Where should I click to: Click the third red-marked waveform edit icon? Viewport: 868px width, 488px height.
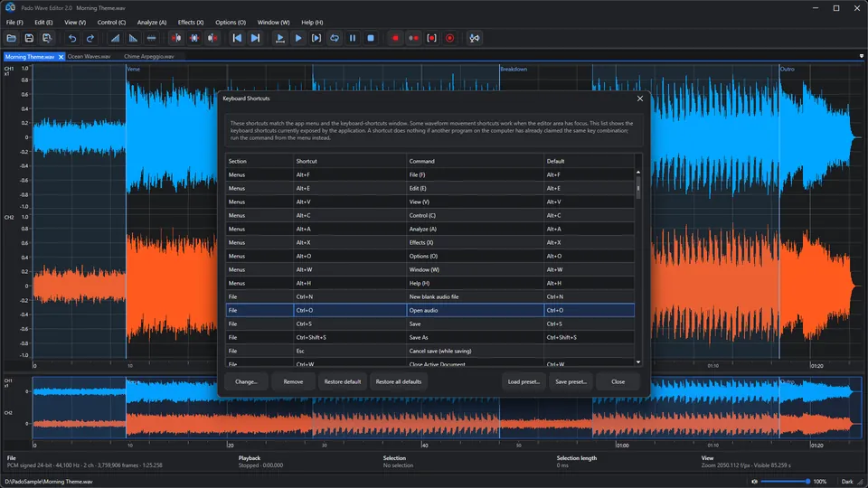coord(212,38)
